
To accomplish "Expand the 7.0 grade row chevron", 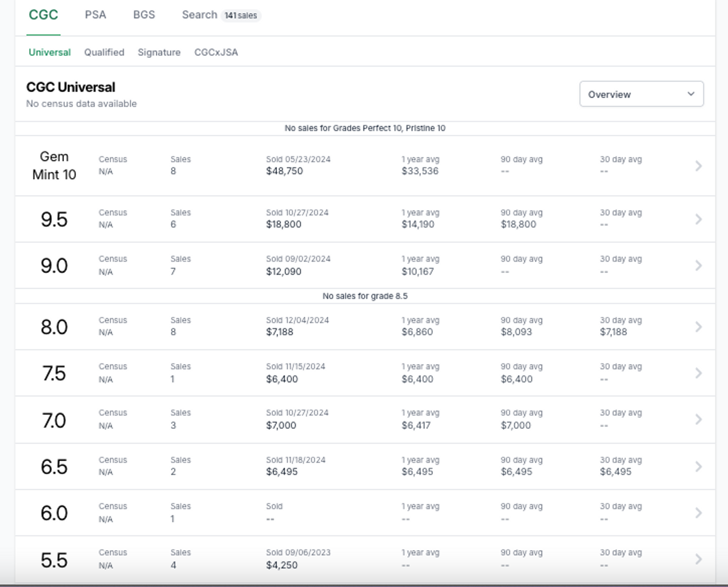I will click(698, 419).
